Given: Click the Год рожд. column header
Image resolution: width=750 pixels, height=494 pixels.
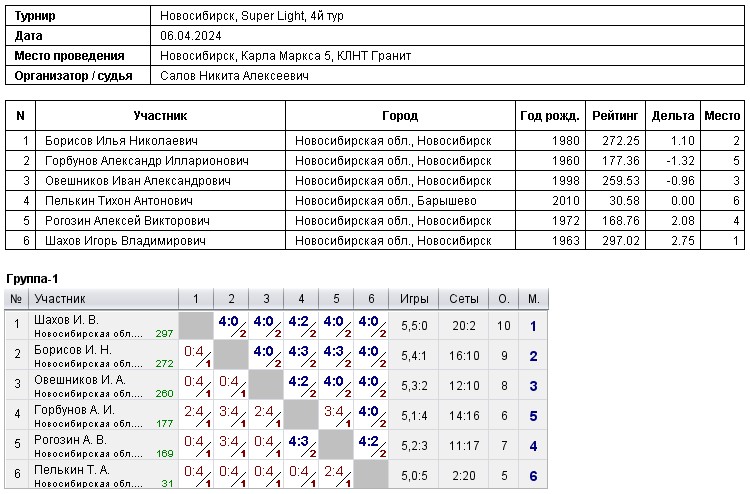Looking at the screenshot, I should click(551, 116).
